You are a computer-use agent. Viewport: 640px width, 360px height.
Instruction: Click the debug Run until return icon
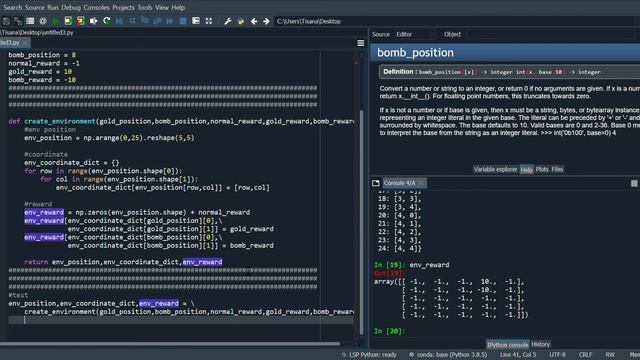(158, 21)
